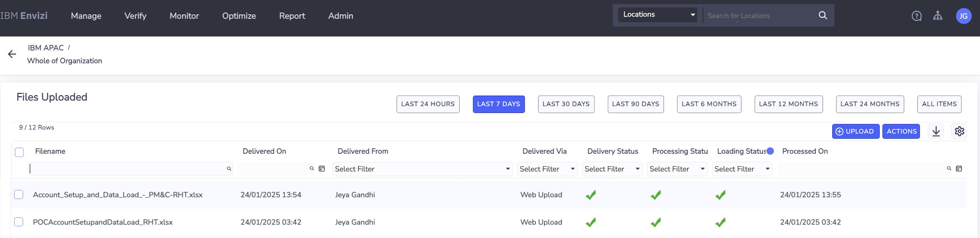Show files from Last 30 Days
This screenshot has height=238, width=980.
566,104
